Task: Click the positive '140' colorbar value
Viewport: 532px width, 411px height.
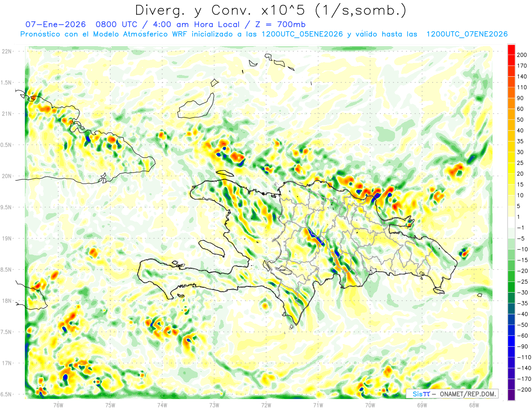Action: 522,77
